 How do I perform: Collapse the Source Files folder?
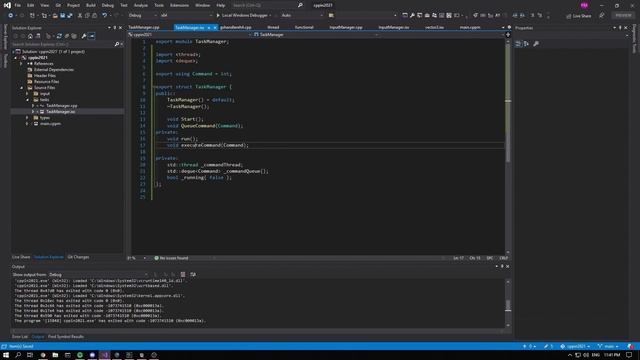coord(22,88)
